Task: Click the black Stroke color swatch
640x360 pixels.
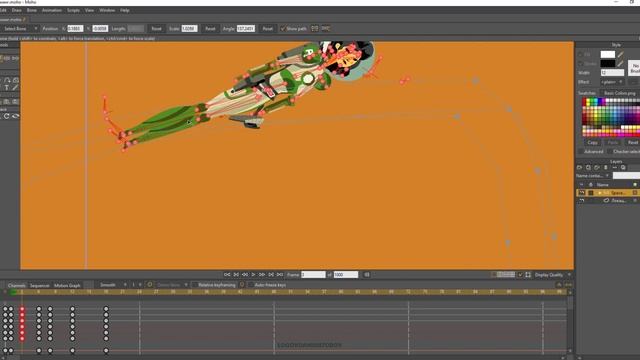Action: [x=608, y=63]
